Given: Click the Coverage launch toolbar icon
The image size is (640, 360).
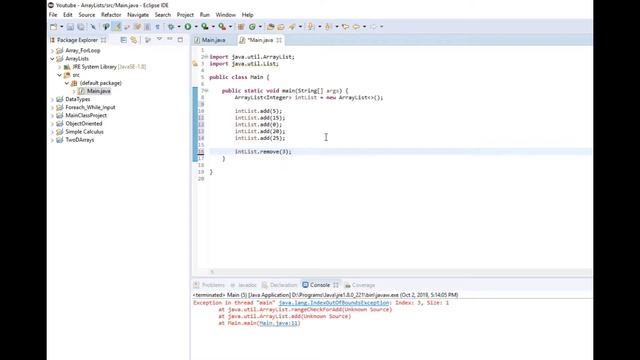Looking at the screenshot, I should coord(204,27).
